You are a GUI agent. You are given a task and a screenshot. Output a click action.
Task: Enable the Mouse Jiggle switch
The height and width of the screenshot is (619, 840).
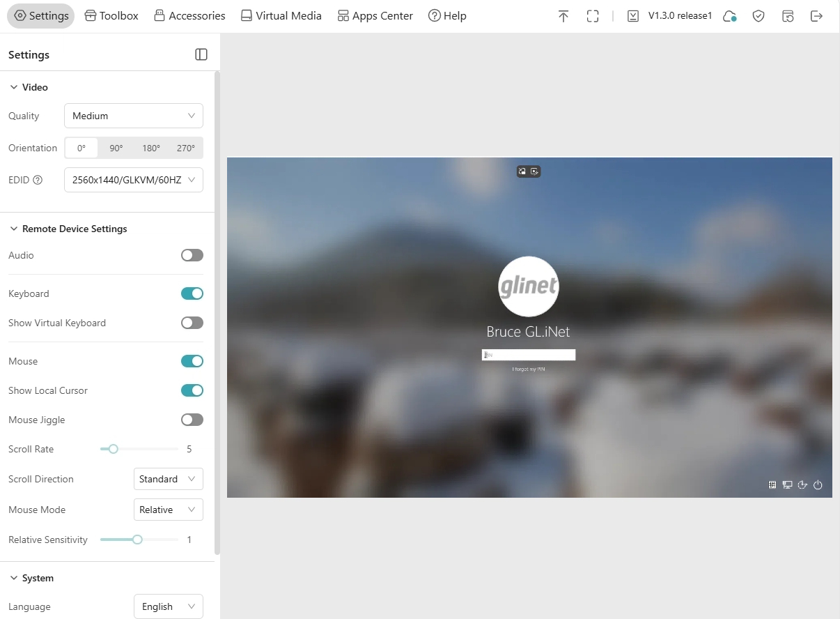click(x=192, y=420)
